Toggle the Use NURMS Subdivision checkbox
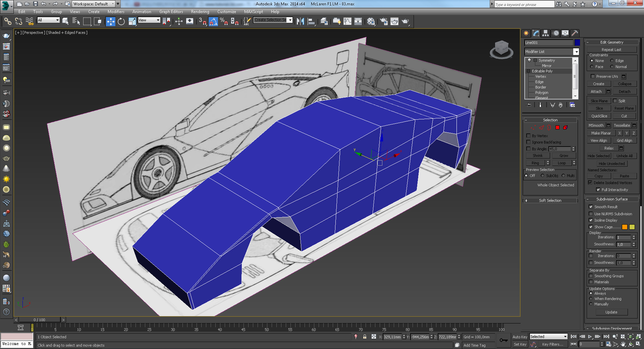 [x=591, y=214]
